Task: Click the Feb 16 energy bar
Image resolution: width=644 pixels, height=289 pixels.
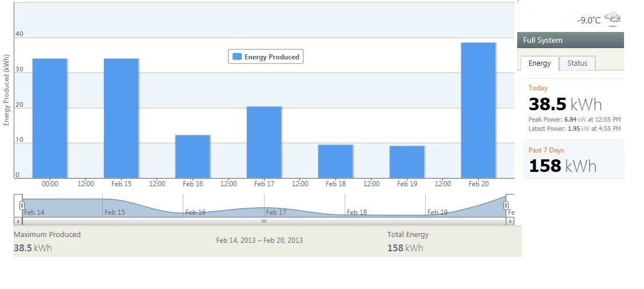Action: pos(193,156)
